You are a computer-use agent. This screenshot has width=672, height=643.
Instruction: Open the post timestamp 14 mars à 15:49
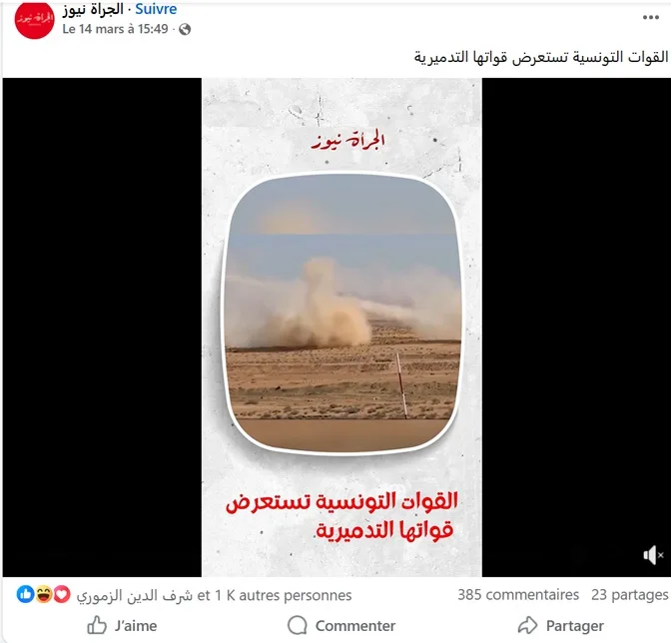[115, 29]
